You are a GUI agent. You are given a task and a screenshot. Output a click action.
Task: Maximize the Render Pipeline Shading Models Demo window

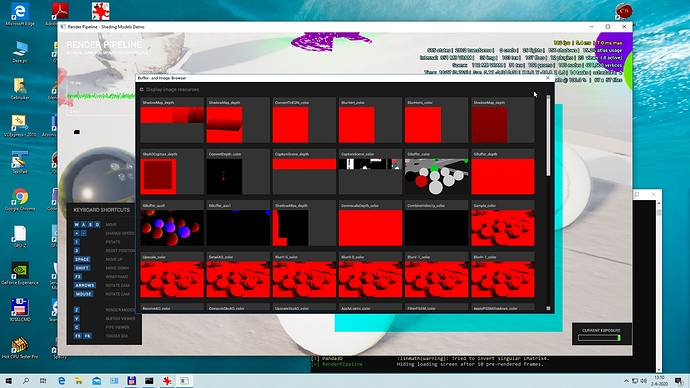coord(608,27)
